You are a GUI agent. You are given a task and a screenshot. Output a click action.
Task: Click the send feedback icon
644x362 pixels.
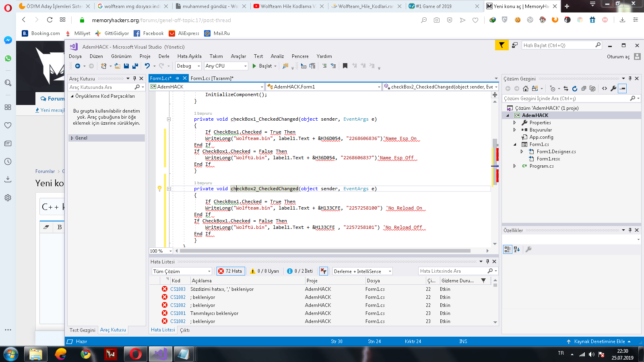[514, 45]
